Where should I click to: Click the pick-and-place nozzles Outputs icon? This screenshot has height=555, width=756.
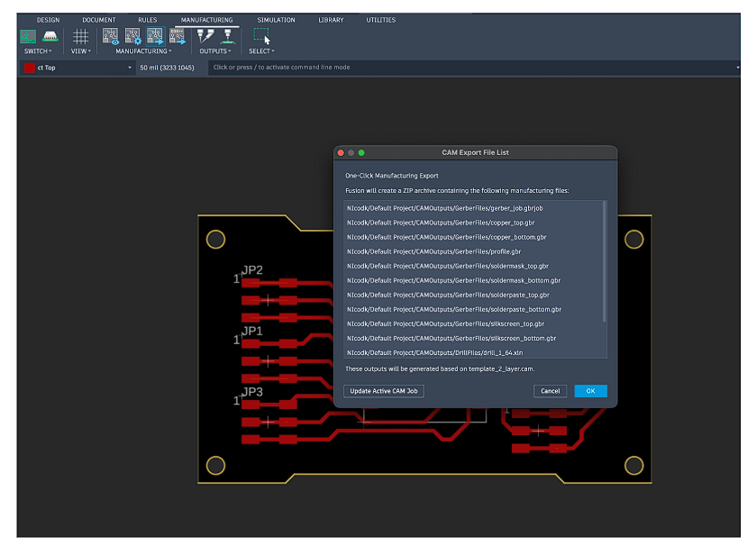tap(205, 37)
